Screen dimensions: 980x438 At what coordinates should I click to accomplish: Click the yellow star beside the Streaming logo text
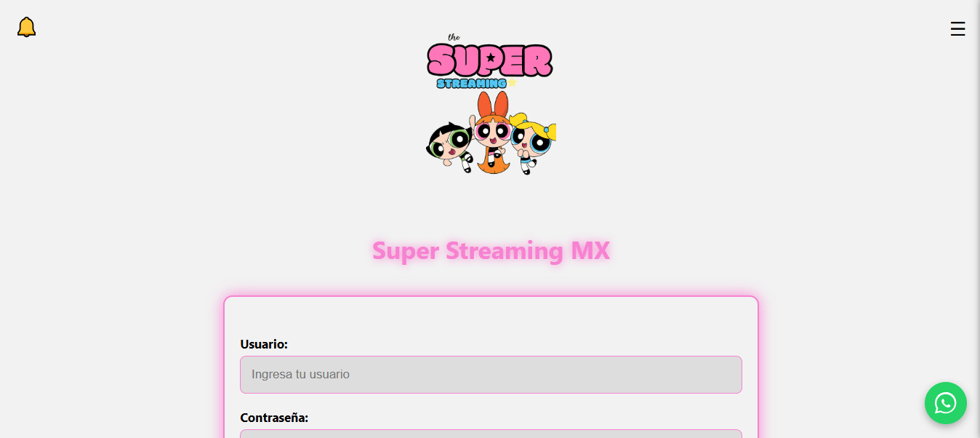point(513,83)
